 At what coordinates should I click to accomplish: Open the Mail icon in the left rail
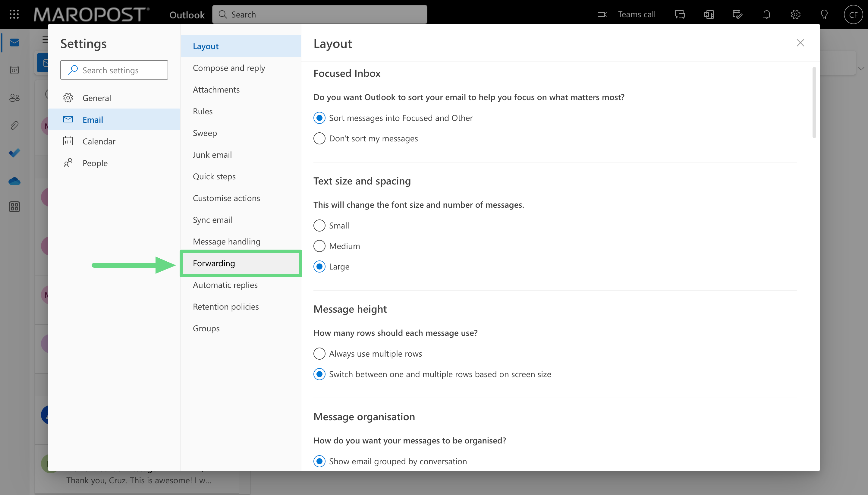14,43
